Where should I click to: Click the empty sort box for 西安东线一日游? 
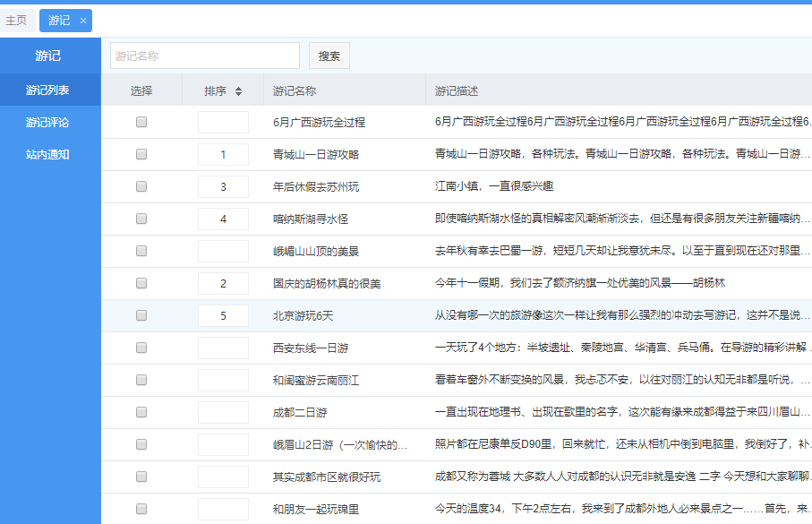pyautogui.click(x=223, y=348)
